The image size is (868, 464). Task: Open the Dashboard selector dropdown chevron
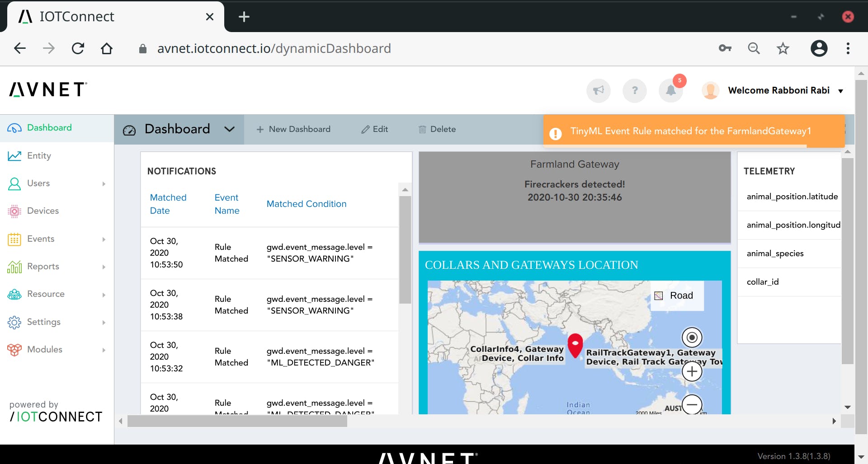[x=230, y=129]
